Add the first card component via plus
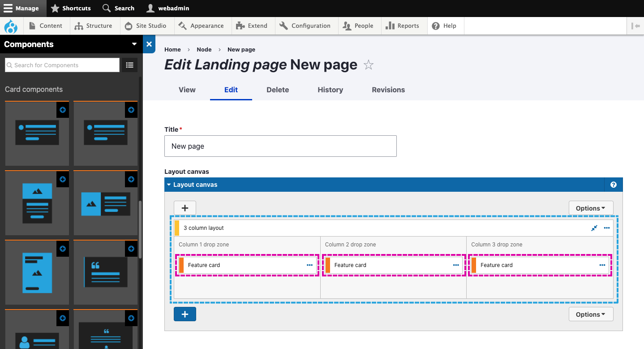Image resolution: width=644 pixels, height=349 pixels. 63,110
